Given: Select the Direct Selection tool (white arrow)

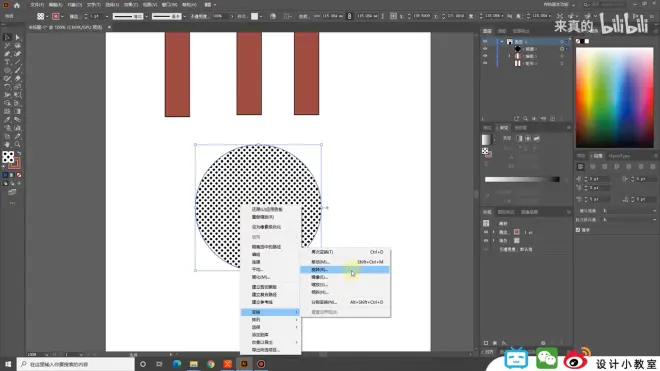Looking at the screenshot, I should click(18, 37).
